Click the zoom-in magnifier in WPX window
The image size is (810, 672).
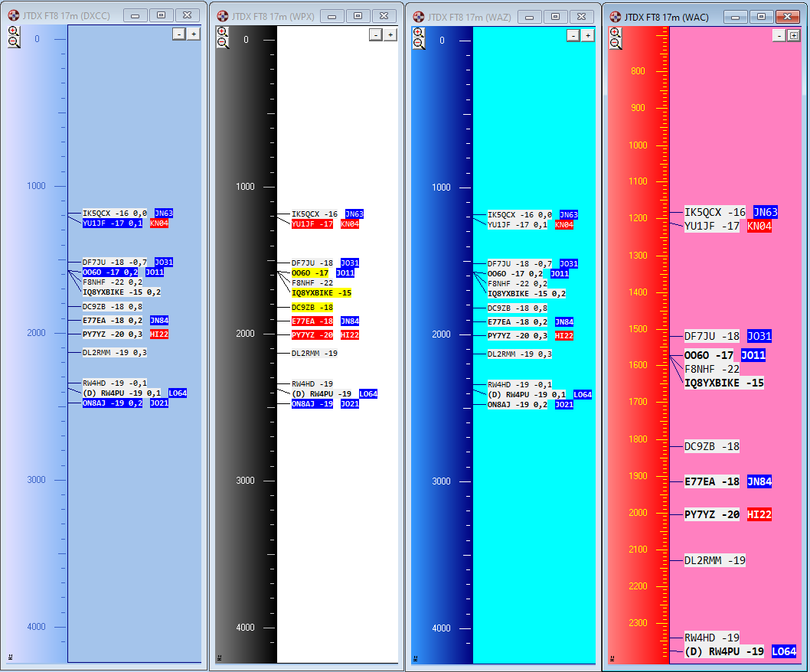222,31
